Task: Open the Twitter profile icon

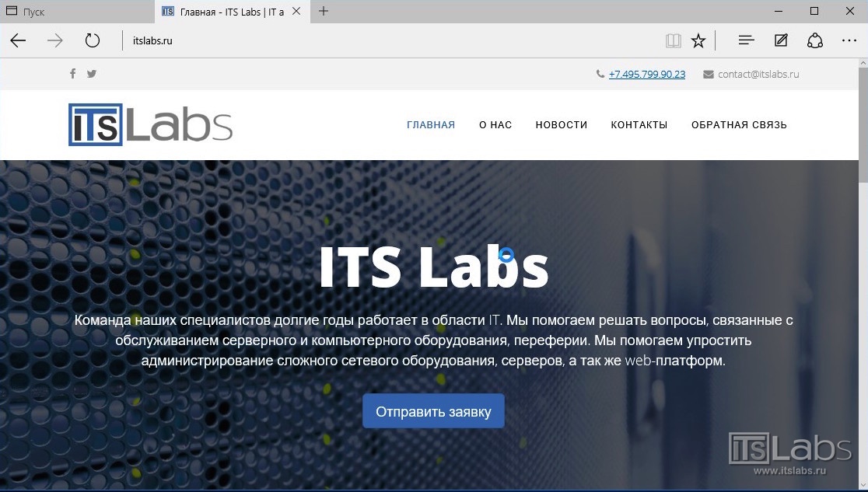Action: 92,74
